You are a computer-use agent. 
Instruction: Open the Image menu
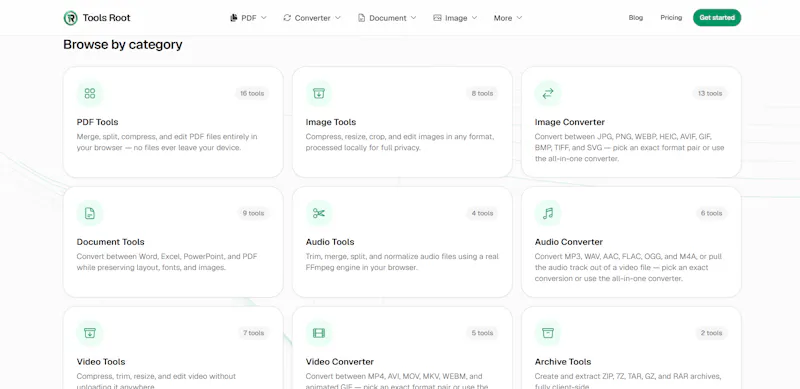(455, 18)
